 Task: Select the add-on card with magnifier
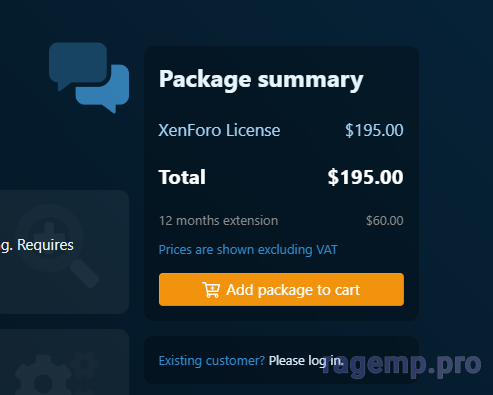click(x=64, y=252)
